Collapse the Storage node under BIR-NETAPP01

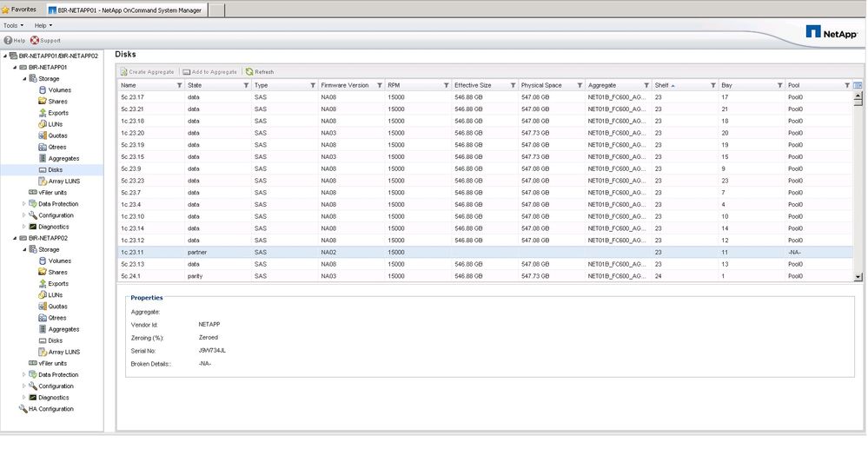coord(24,78)
